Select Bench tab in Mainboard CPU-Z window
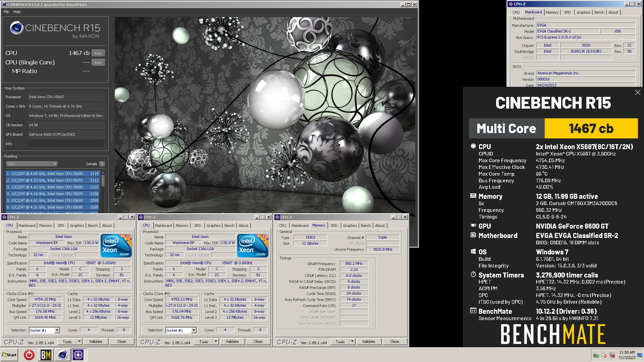The height and width of the screenshot is (362, 644). (x=599, y=12)
